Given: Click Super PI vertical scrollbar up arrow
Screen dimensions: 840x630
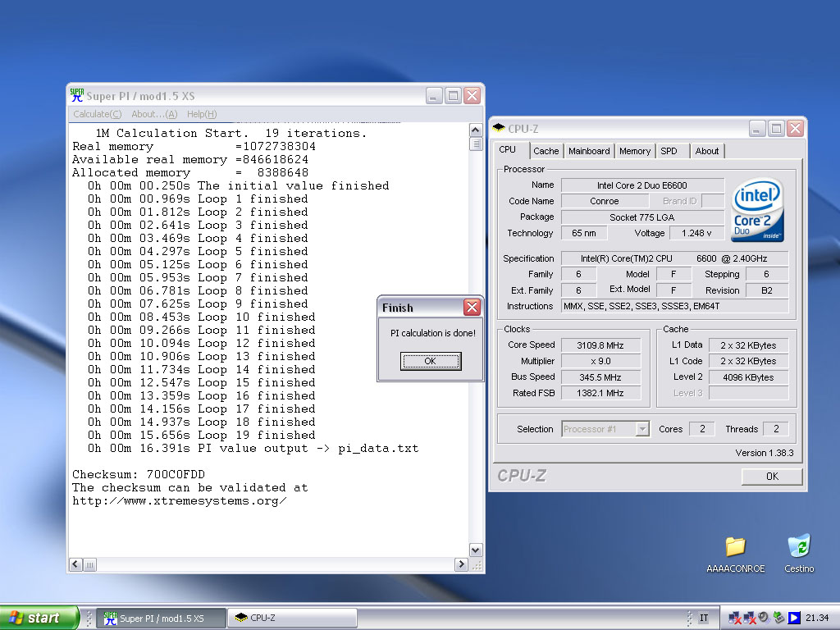Looking at the screenshot, I should click(x=475, y=130).
